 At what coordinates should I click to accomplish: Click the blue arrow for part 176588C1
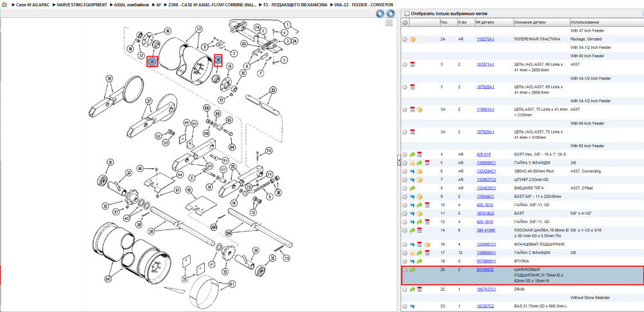coord(413,197)
